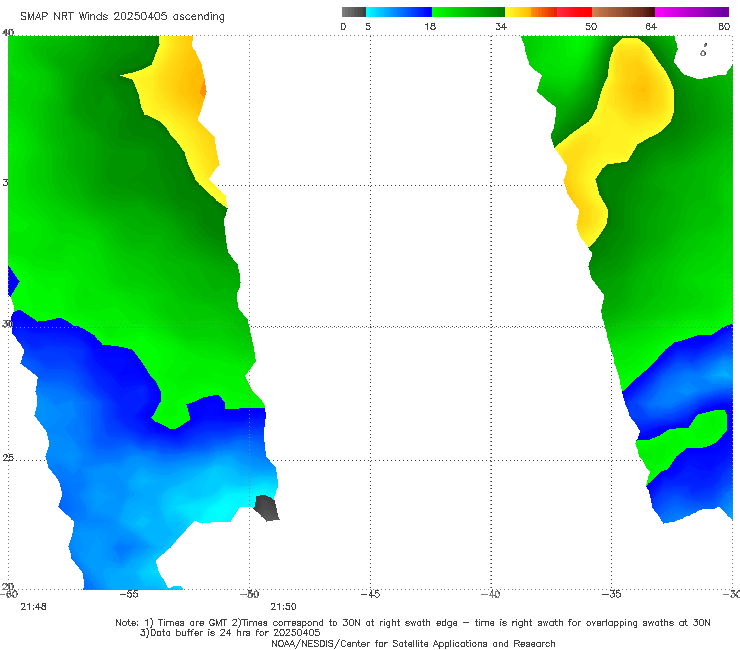Pick the brown 50–64 colorbar segment
Screen dimensions: 740x650
click(x=623, y=12)
